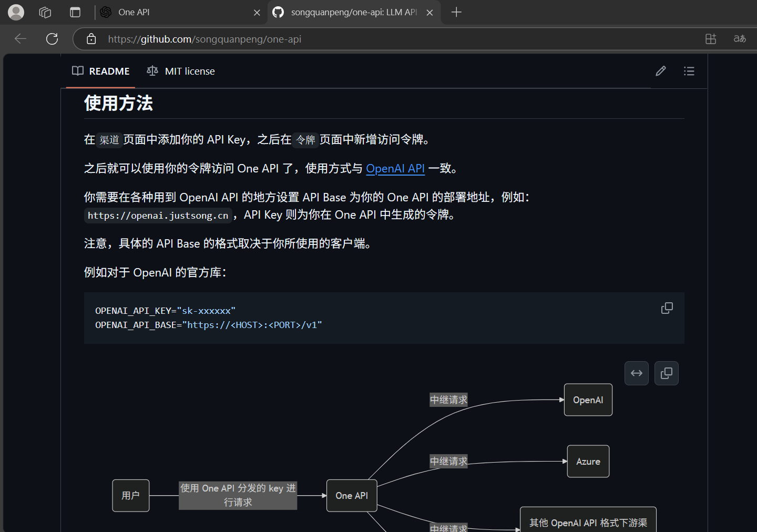The width and height of the screenshot is (757, 532).
Task: Open the OpenAI API link
Action: [395, 168]
